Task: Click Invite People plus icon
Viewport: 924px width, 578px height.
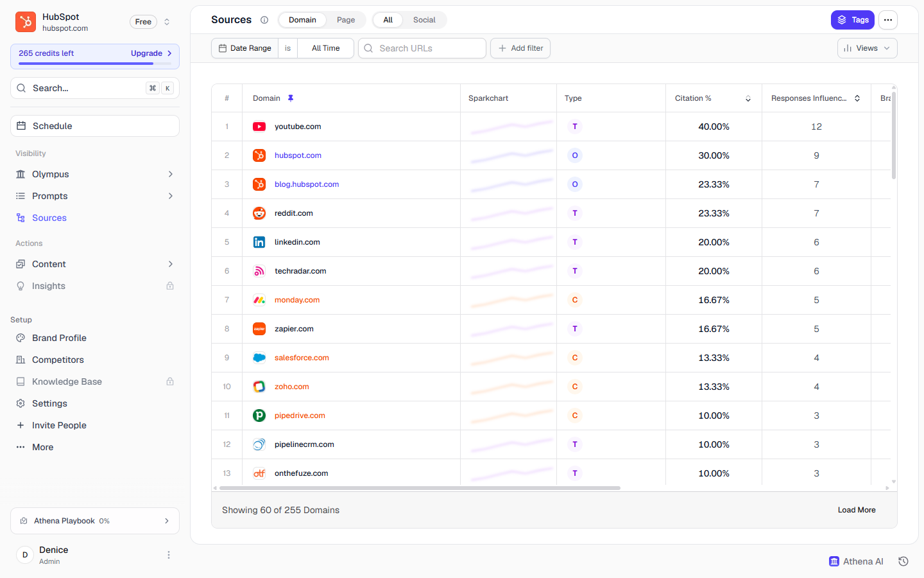Action: coord(21,425)
